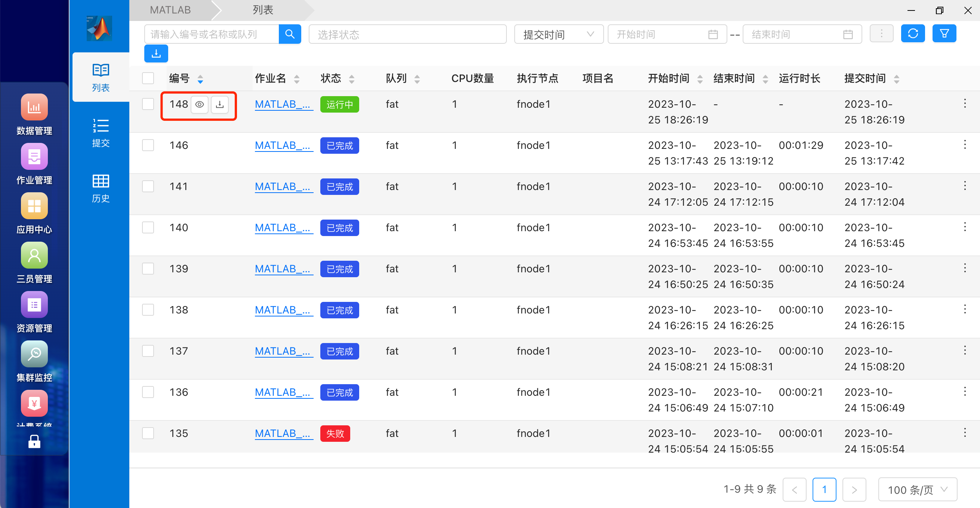Open job name link for job 148

pos(284,104)
